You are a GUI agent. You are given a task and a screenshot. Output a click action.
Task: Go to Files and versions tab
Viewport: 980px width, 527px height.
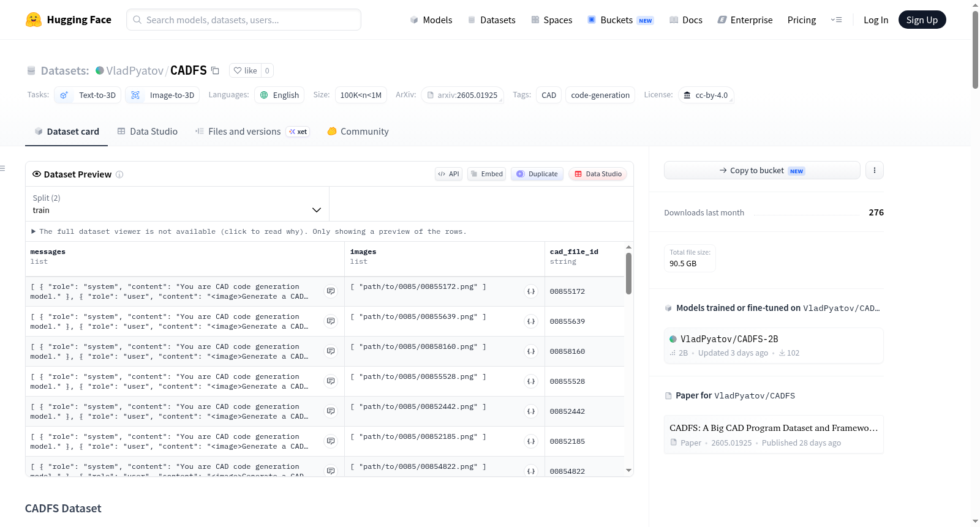click(252, 131)
